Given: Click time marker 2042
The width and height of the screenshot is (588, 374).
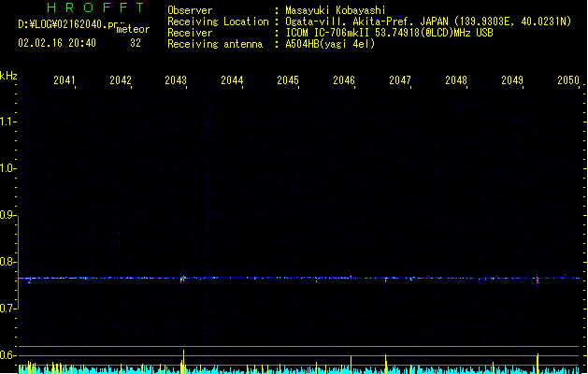Looking at the screenshot, I should pos(121,80).
